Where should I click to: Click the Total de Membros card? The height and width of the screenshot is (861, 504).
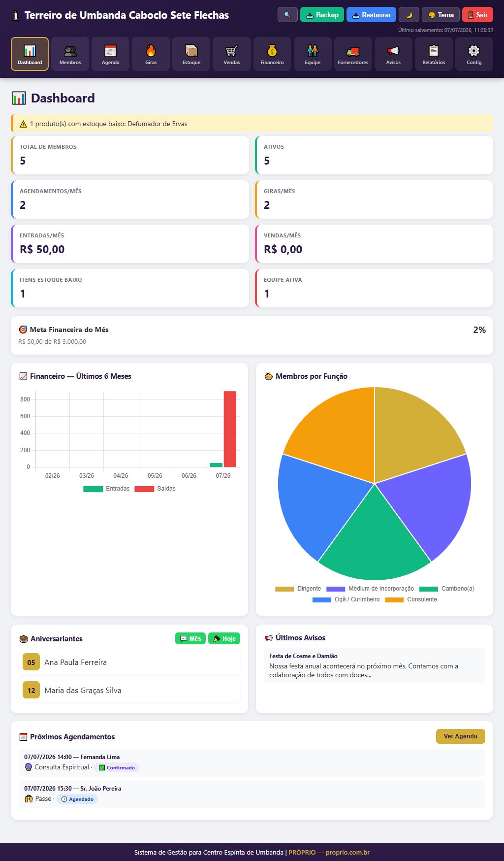point(130,155)
